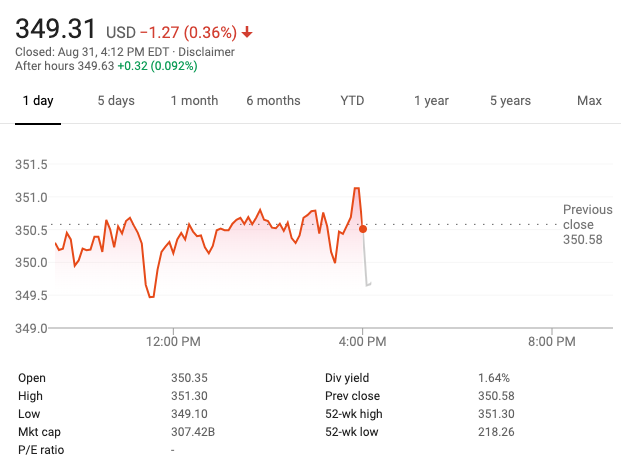Click the Previous close 350.58 label
621x465 pixels.
(586, 224)
